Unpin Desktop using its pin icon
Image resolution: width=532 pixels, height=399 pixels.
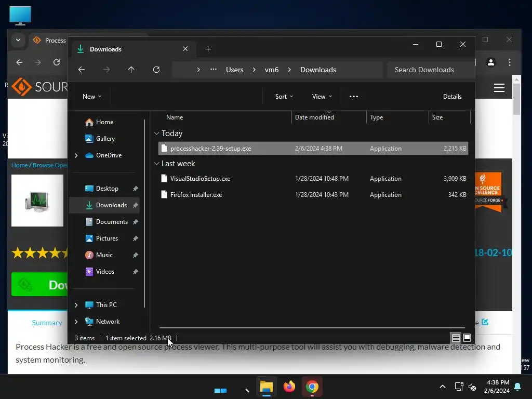[136, 189]
